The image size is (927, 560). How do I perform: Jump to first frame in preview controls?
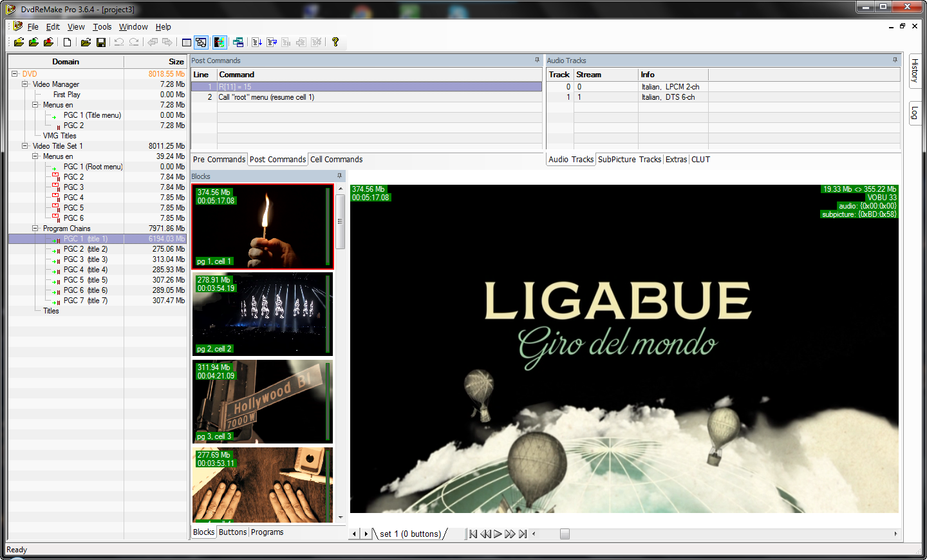pos(473,534)
